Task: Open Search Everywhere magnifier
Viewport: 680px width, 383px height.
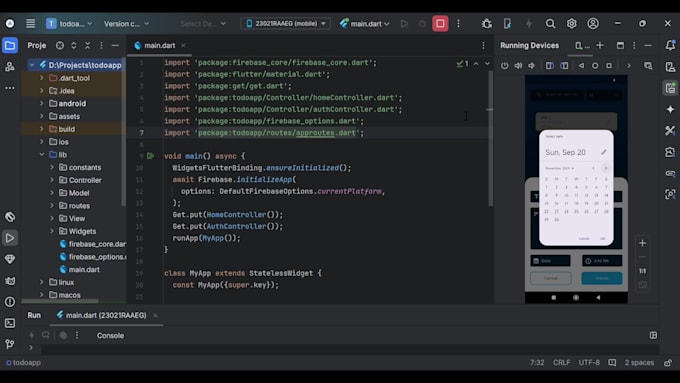Action: pos(550,23)
